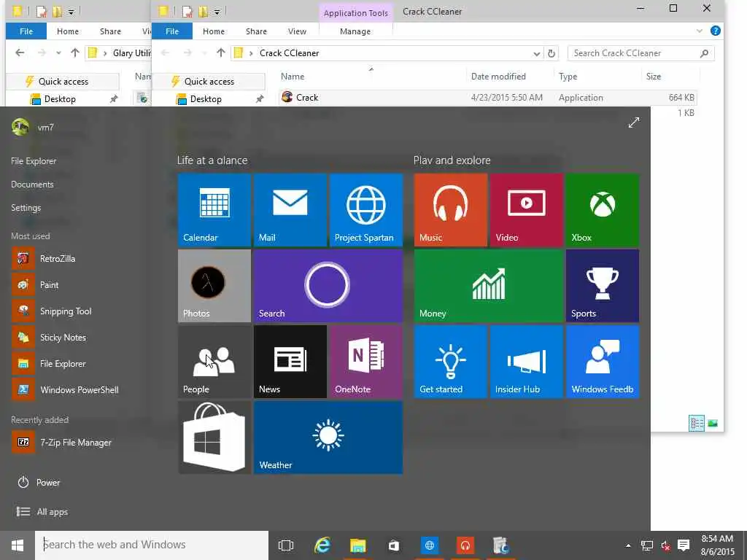Viewport: 747px width, 560px height.
Task: Open the Photos tile
Action: [214, 286]
